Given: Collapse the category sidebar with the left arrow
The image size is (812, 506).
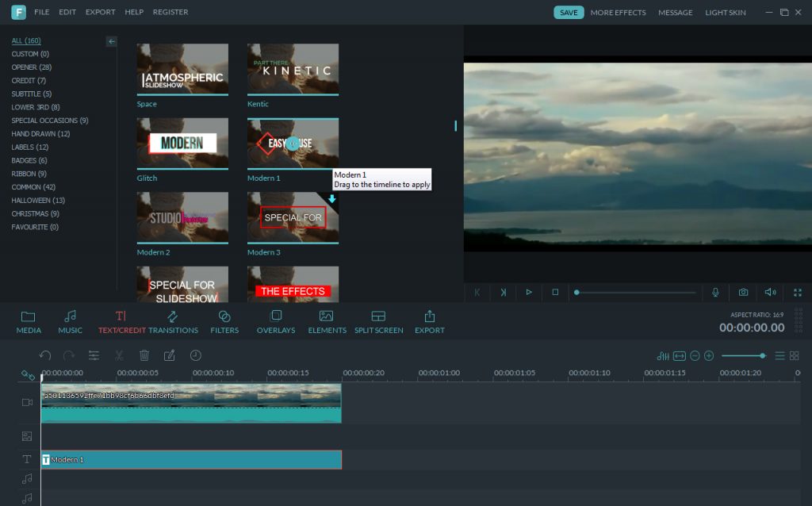Looking at the screenshot, I should tap(111, 41).
